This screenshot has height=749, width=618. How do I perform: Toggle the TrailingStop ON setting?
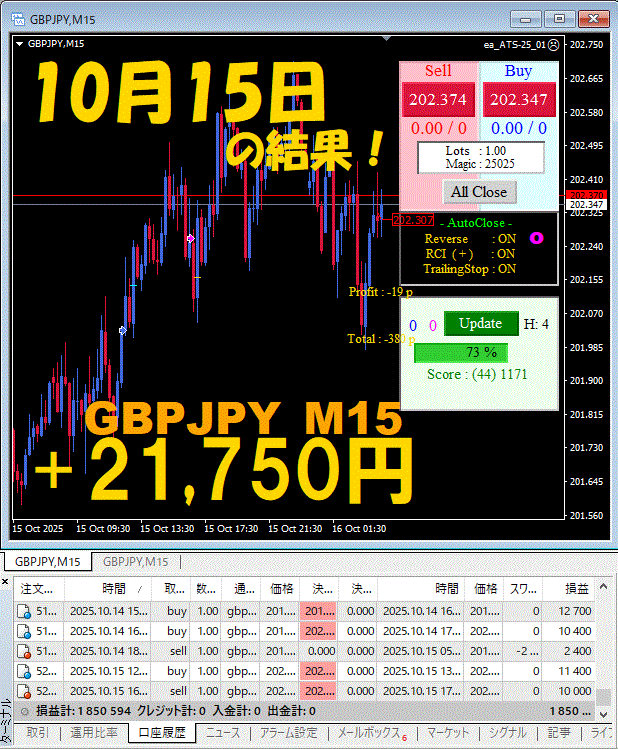coord(469,269)
